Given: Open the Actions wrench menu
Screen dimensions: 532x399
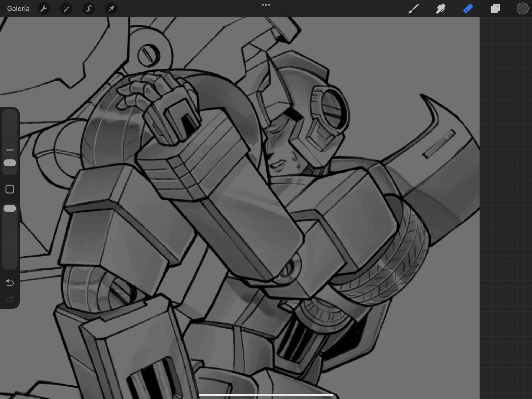Looking at the screenshot, I should click(44, 9).
